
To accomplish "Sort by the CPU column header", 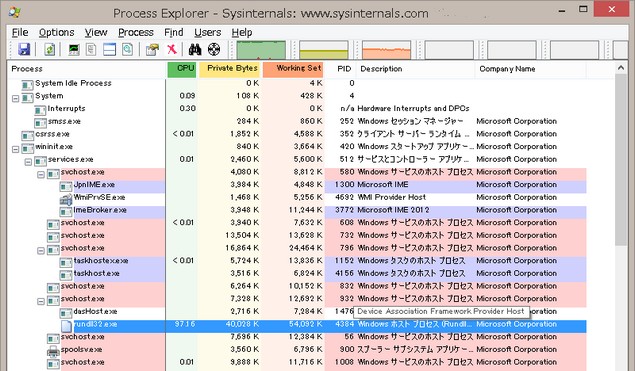I will coord(182,69).
